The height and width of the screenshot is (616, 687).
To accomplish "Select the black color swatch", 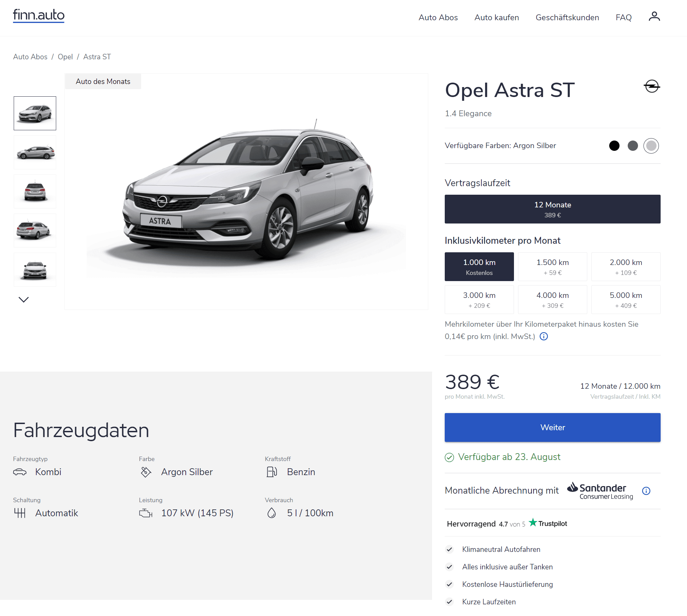I will (614, 146).
